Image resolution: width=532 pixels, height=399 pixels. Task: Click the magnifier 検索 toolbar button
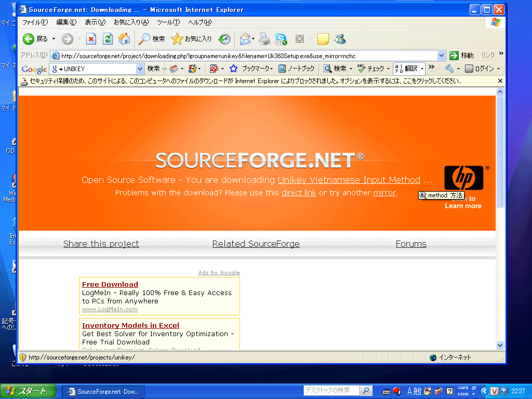[151, 39]
